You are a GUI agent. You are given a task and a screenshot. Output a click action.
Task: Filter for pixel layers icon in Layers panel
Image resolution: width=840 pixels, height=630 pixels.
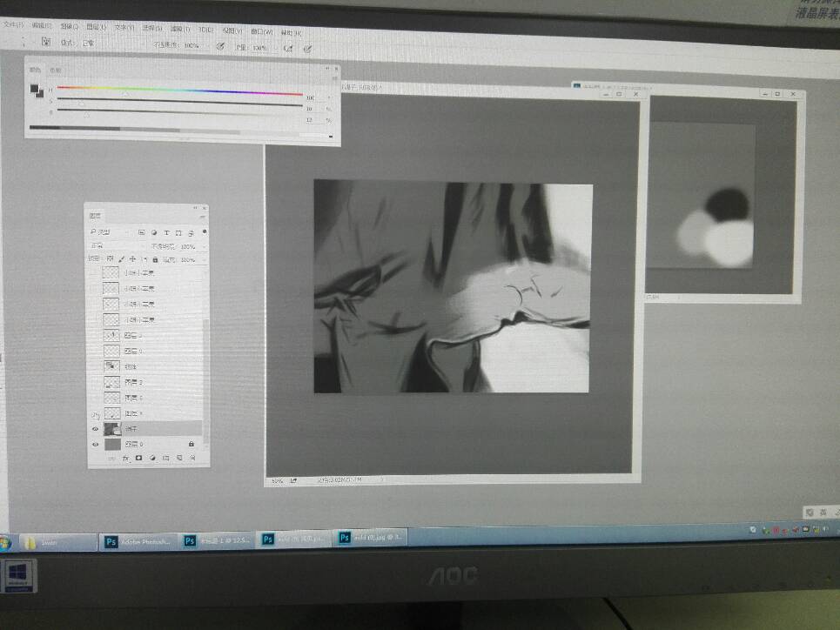141,232
